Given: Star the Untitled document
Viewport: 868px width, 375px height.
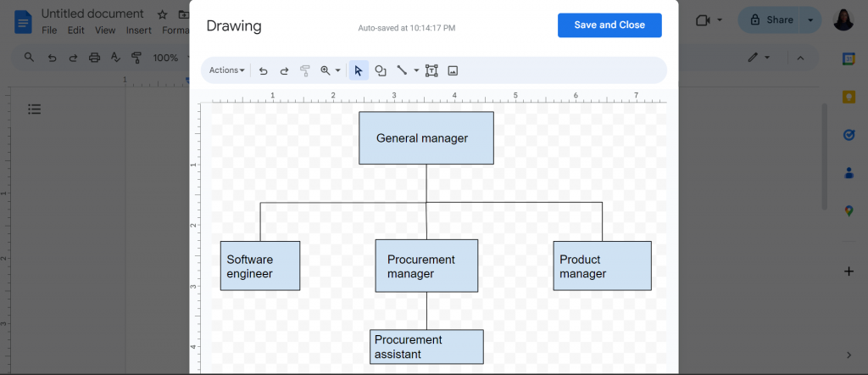Looking at the screenshot, I should [162, 14].
